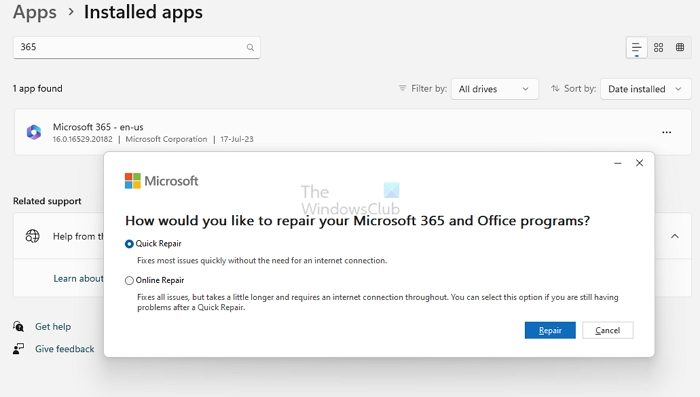Close the Microsoft repair dialog
The height and width of the screenshot is (397, 700).
click(x=639, y=163)
